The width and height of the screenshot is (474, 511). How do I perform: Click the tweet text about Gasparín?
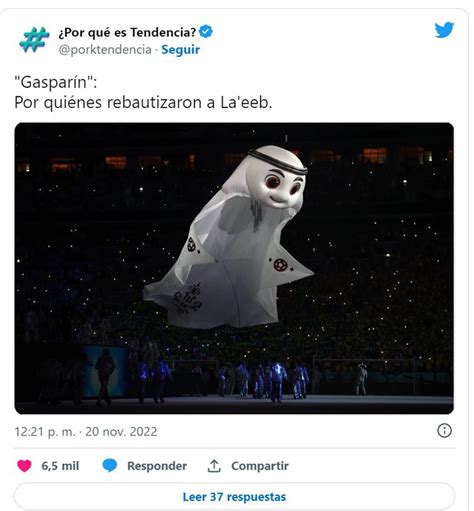143,92
